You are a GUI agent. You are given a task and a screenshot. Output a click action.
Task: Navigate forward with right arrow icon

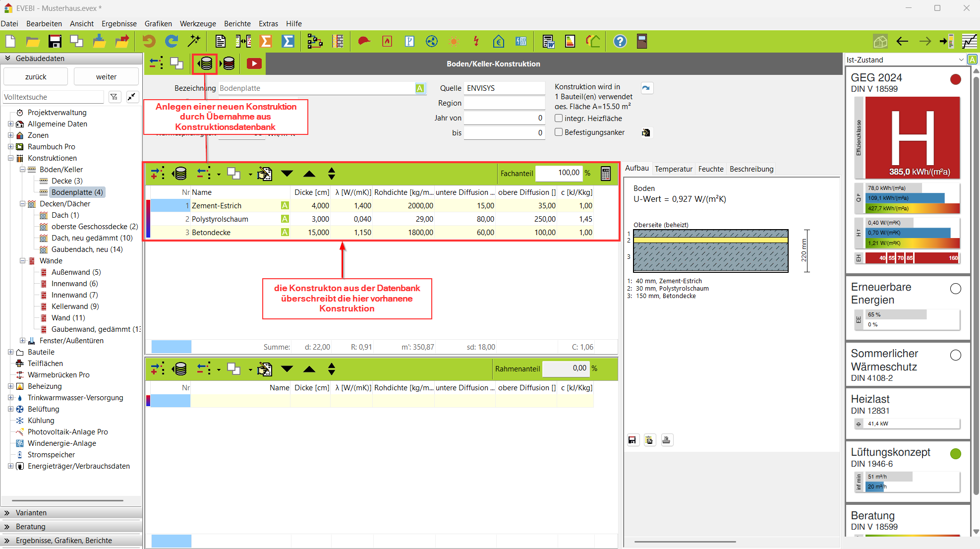[x=925, y=42]
